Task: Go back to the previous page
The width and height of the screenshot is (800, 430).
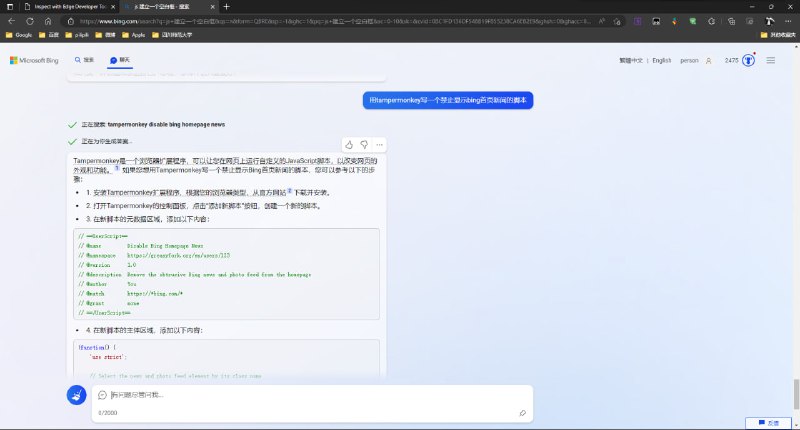Action: click(x=12, y=21)
